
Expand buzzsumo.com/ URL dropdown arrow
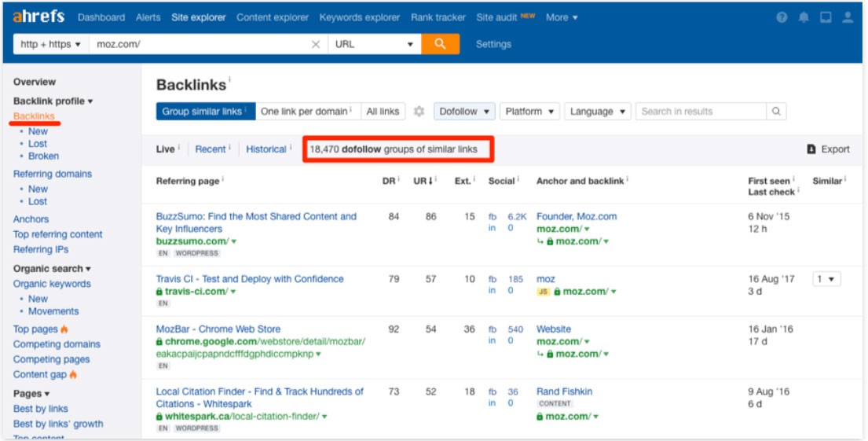(x=233, y=241)
